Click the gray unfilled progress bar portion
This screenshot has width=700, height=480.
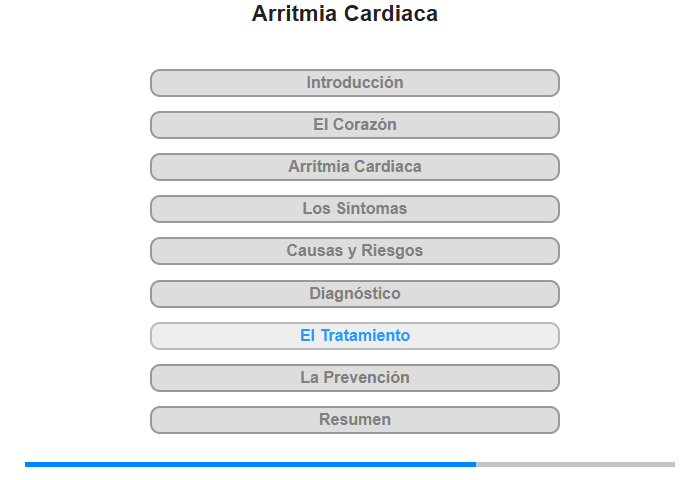575,464
